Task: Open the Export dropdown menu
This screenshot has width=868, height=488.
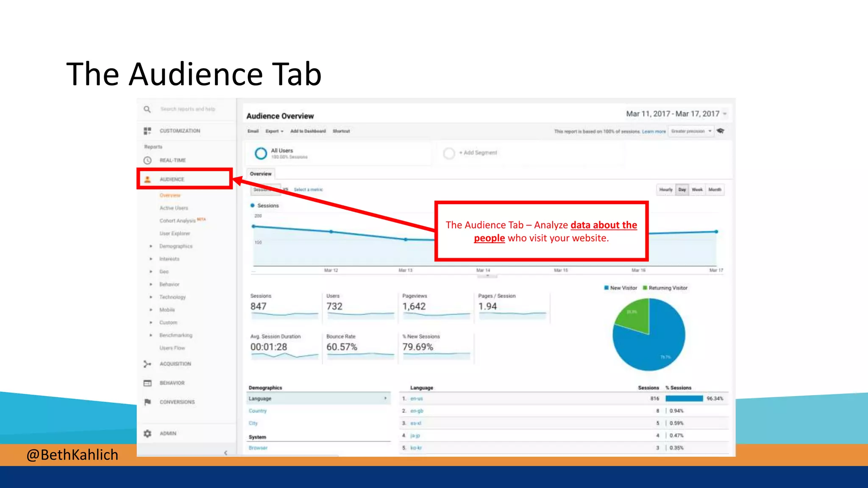Action: tap(274, 131)
